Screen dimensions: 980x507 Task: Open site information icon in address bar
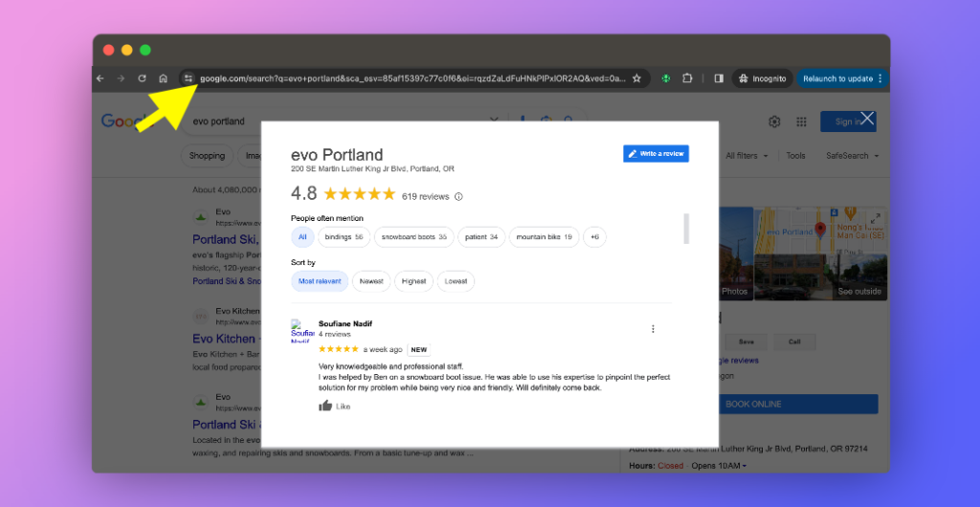click(188, 78)
